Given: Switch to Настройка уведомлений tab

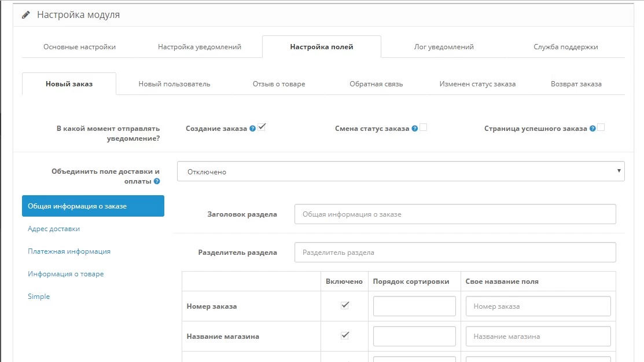Looking at the screenshot, I should pos(200,47).
